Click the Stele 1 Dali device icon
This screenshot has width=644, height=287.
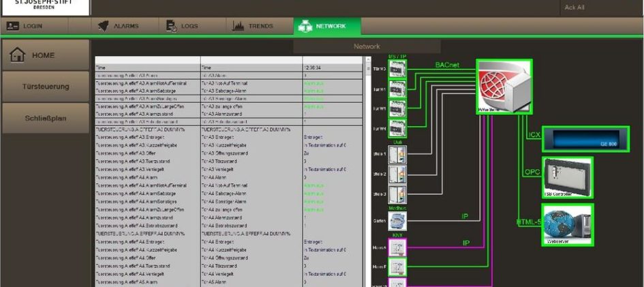point(397,155)
